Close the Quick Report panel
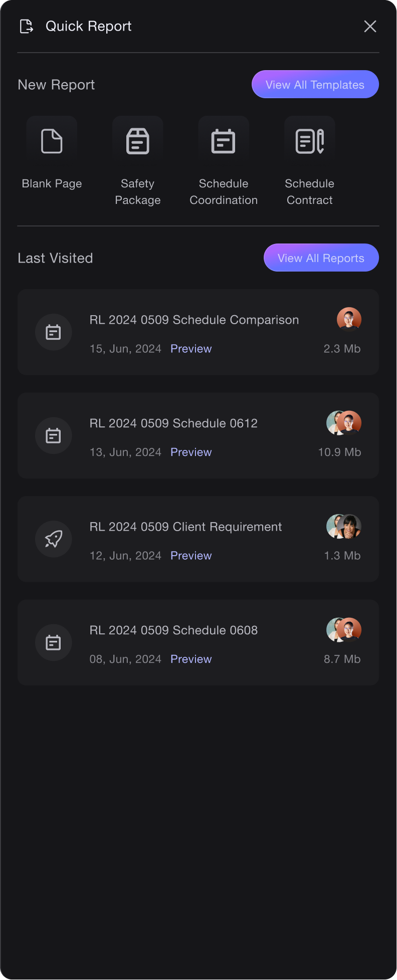Screen dimensions: 397x980 click(370, 26)
